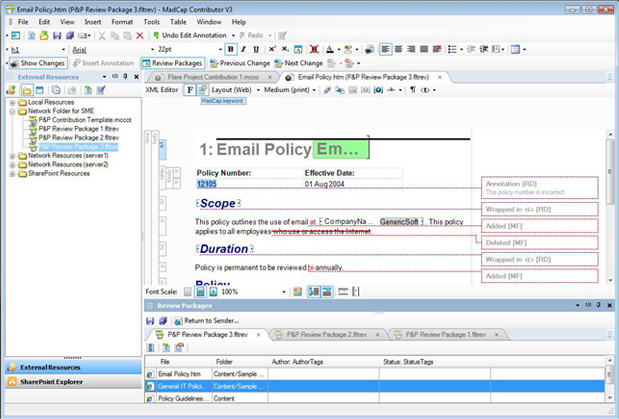
Task: Switch to Flare Project Contribution 1.mcco tab
Action: pyautogui.click(x=213, y=77)
